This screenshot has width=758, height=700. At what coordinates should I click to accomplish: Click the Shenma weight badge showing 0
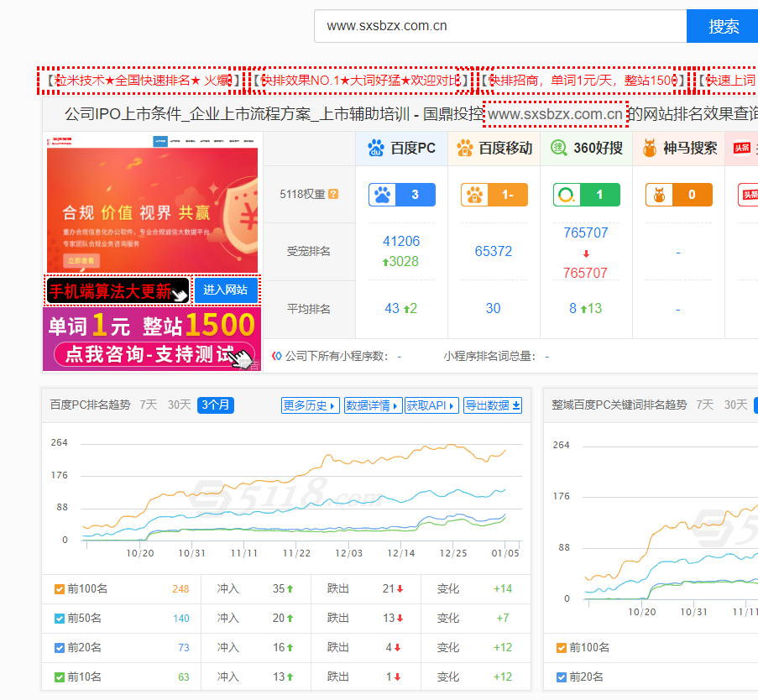tap(679, 195)
